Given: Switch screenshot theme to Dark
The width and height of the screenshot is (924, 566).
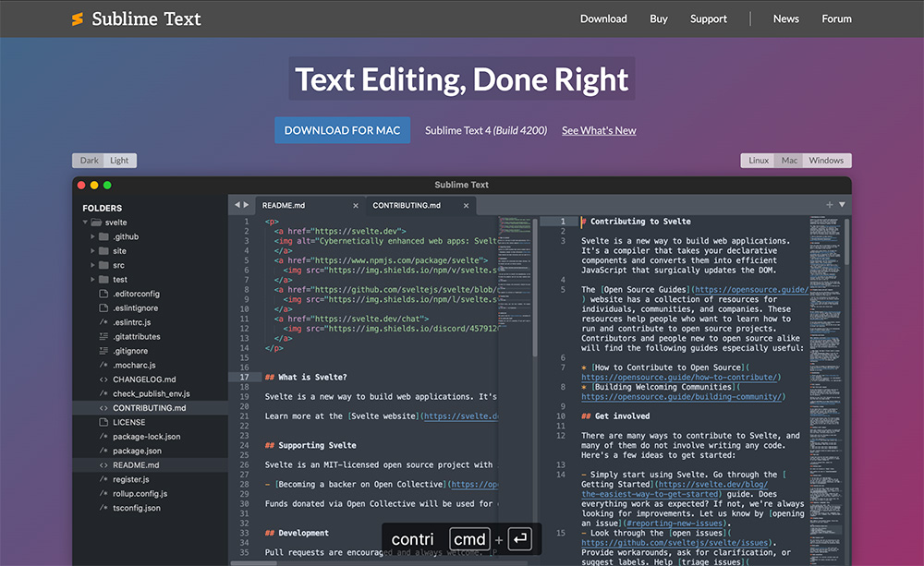Looking at the screenshot, I should point(89,161).
